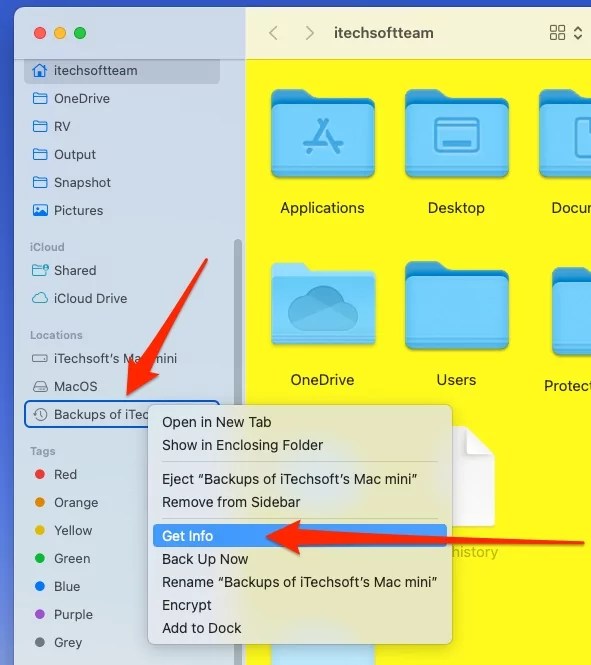Go back with the left chevron
This screenshot has width=591, height=665.
[273, 33]
